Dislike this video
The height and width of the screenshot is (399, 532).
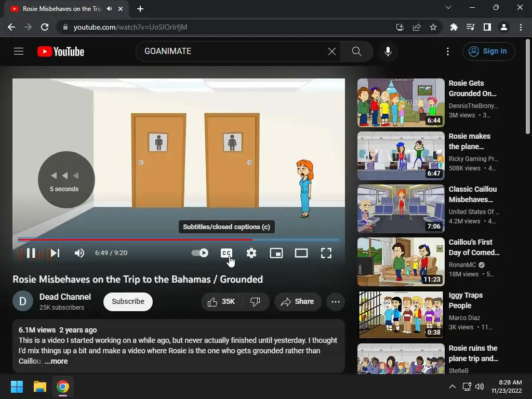(x=255, y=302)
